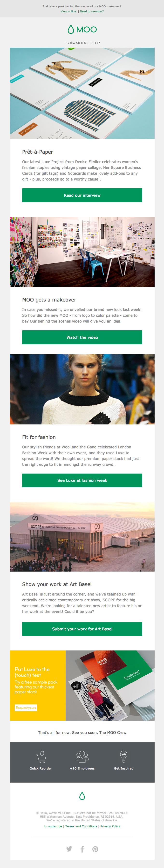Click the paper collage business cards image

(x=82, y=93)
